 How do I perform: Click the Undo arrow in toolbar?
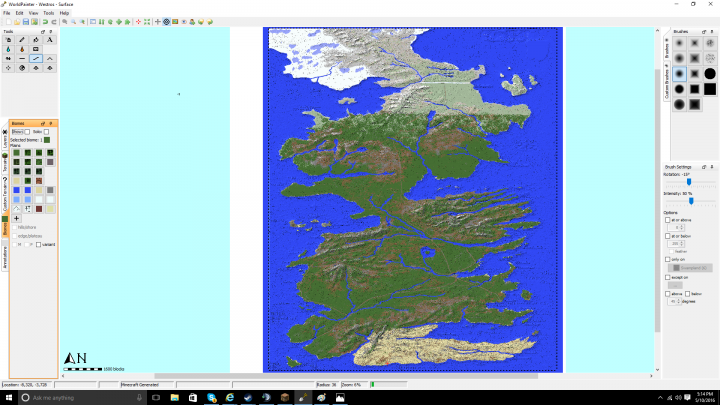tap(44, 21)
